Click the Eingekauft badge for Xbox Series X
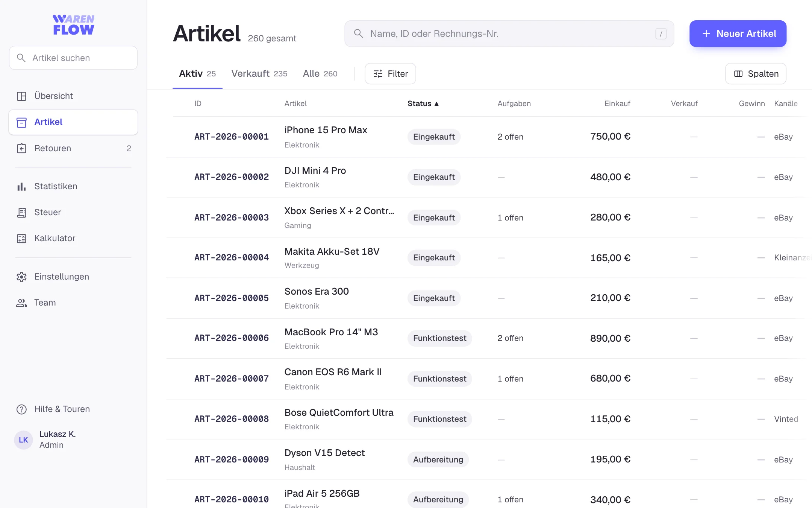Image resolution: width=812 pixels, height=508 pixels. [x=434, y=217]
